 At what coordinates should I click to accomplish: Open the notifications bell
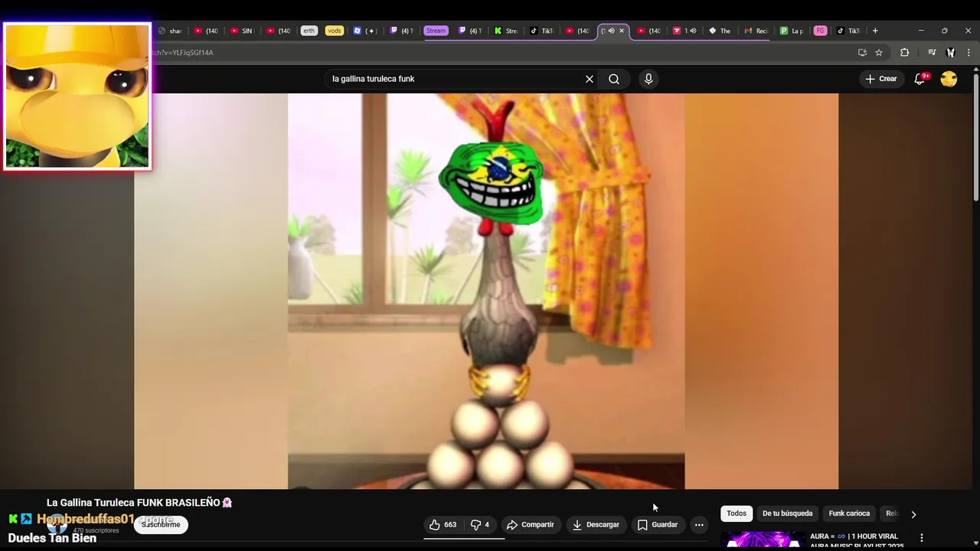tap(920, 79)
